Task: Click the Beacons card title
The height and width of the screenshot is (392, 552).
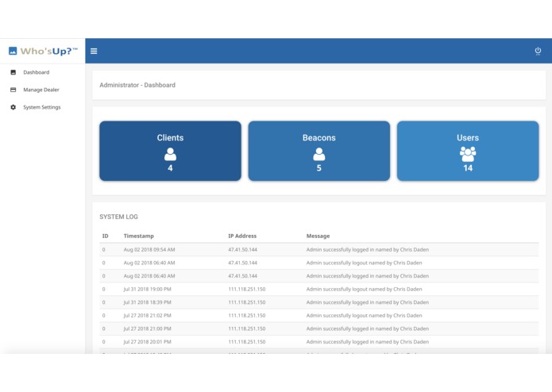Action: (319, 137)
